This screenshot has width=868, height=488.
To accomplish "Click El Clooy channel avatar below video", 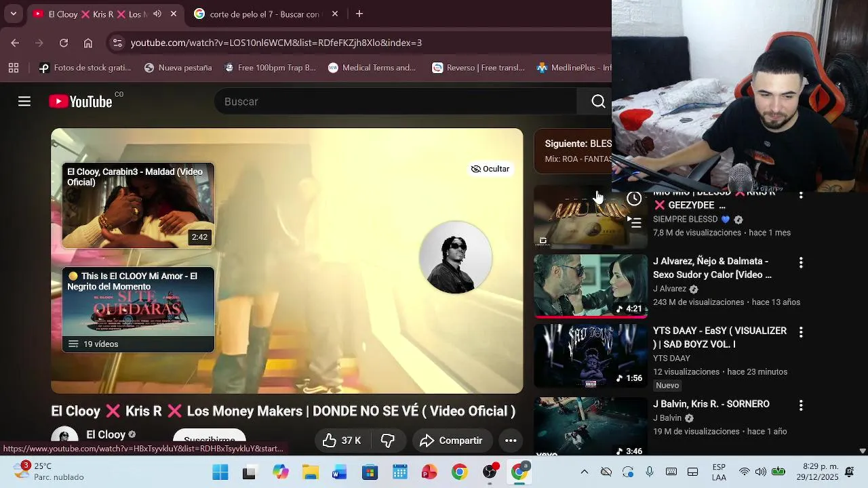I will [65, 435].
